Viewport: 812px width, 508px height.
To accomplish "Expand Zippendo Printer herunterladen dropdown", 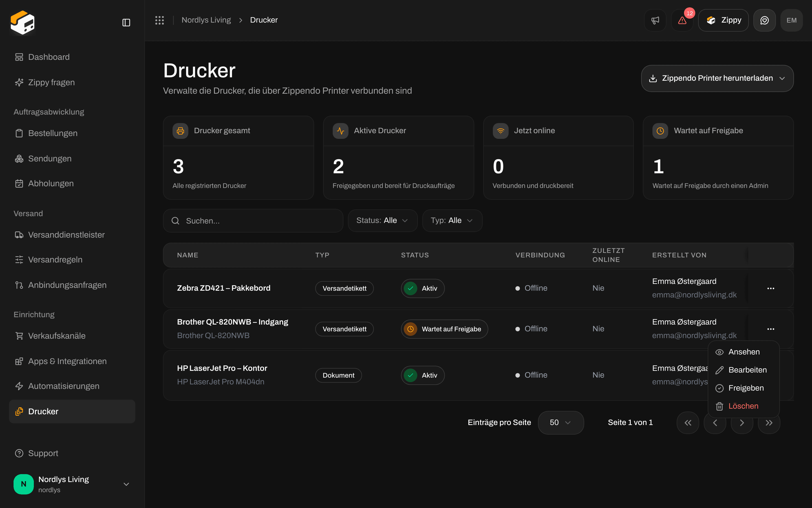I will [717, 78].
